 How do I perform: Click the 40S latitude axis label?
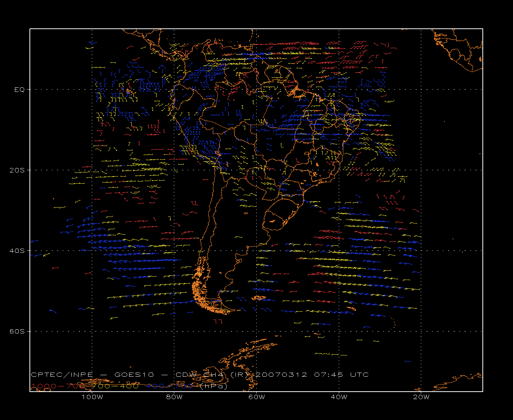(x=17, y=251)
